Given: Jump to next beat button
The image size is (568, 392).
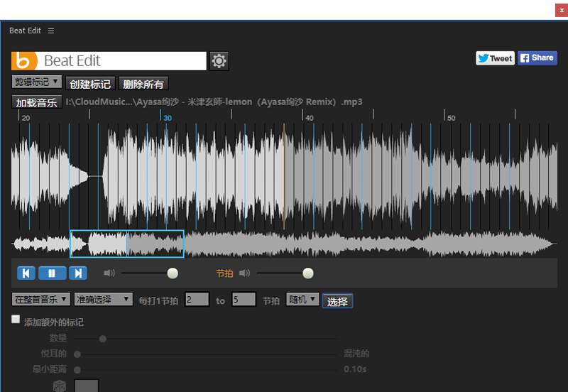Looking at the screenshot, I should 78,273.
